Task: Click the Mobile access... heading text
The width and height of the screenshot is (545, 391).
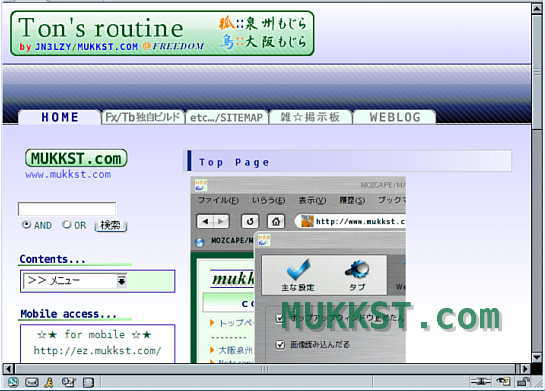Action: 68,314
